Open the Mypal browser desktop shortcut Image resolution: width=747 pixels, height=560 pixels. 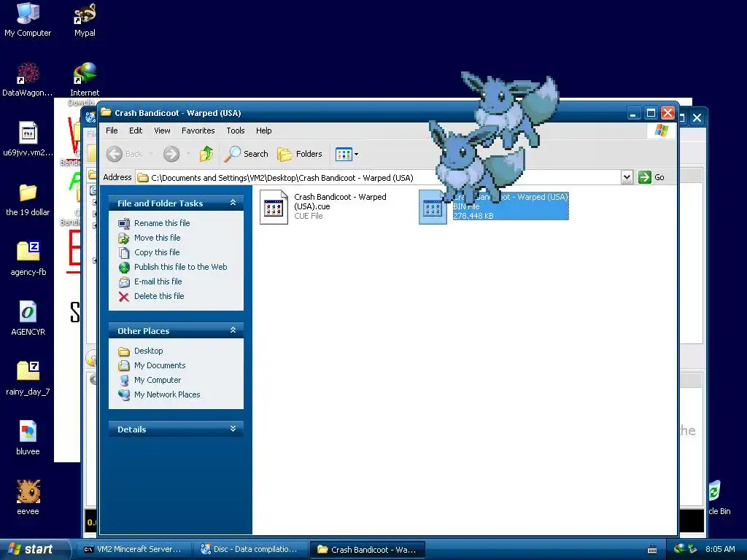85,19
